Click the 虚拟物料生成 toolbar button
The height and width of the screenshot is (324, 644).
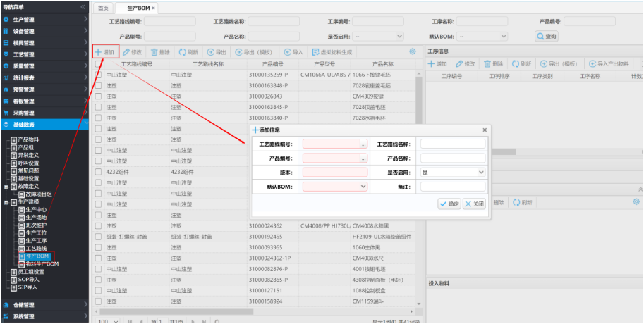[325, 51]
